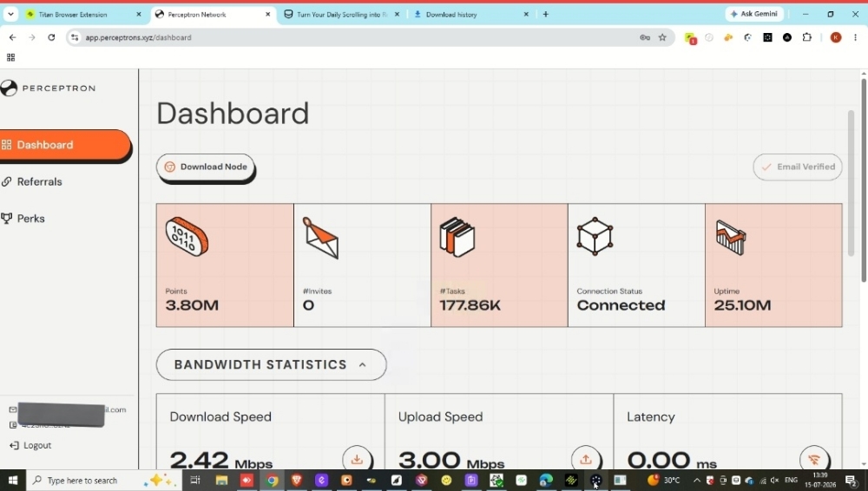Click the Type here to search box
The width and height of the screenshot is (868, 491).
point(104,481)
